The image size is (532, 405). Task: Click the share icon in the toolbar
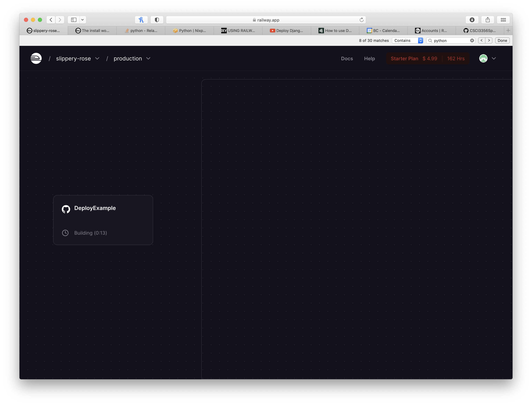click(488, 20)
